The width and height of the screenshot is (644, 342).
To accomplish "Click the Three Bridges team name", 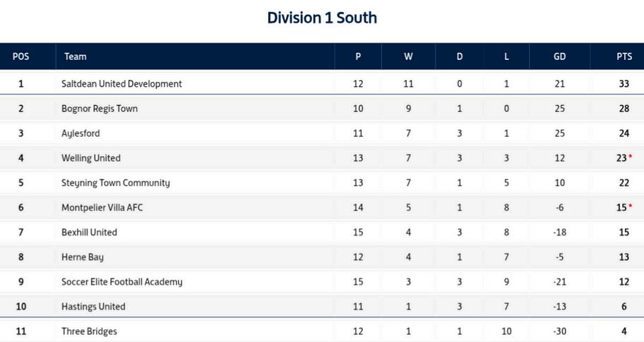I will pyautogui.click(x=89, y=331).
